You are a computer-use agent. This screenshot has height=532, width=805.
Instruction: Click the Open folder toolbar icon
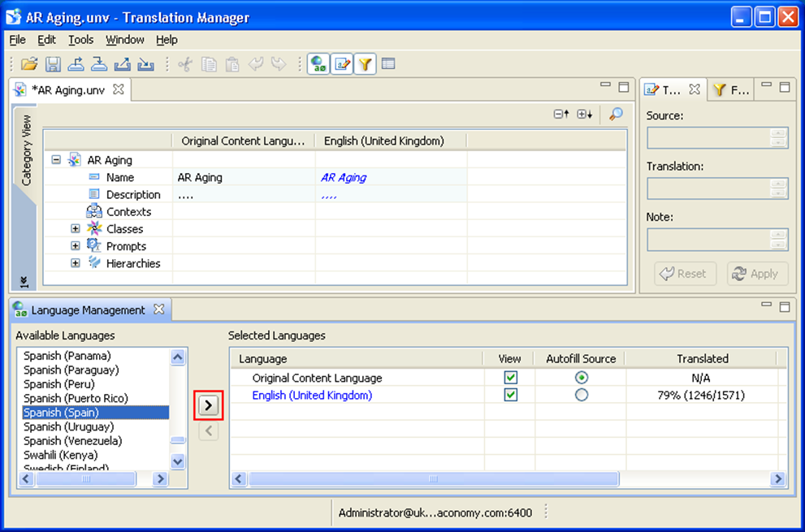click(x=29, y=64)
